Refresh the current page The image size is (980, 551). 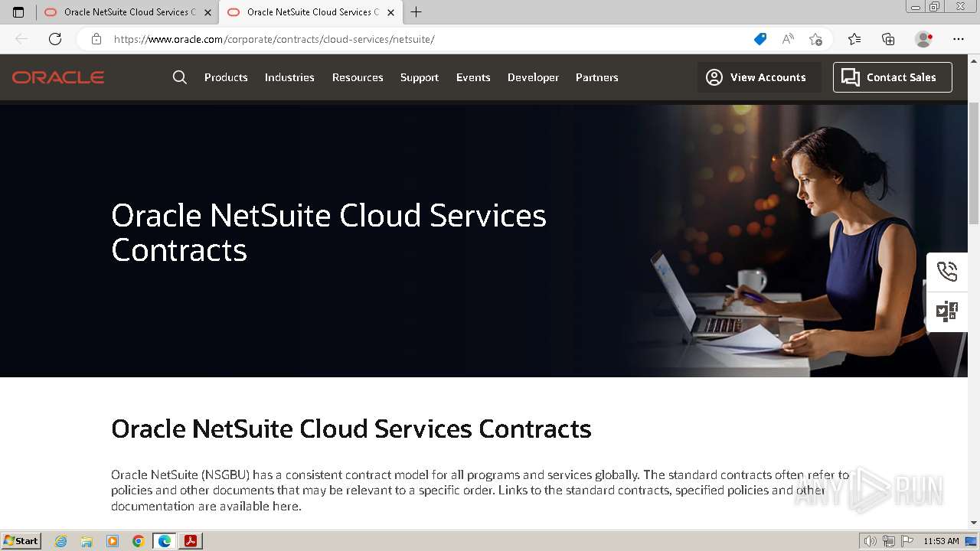coord(55,39)
